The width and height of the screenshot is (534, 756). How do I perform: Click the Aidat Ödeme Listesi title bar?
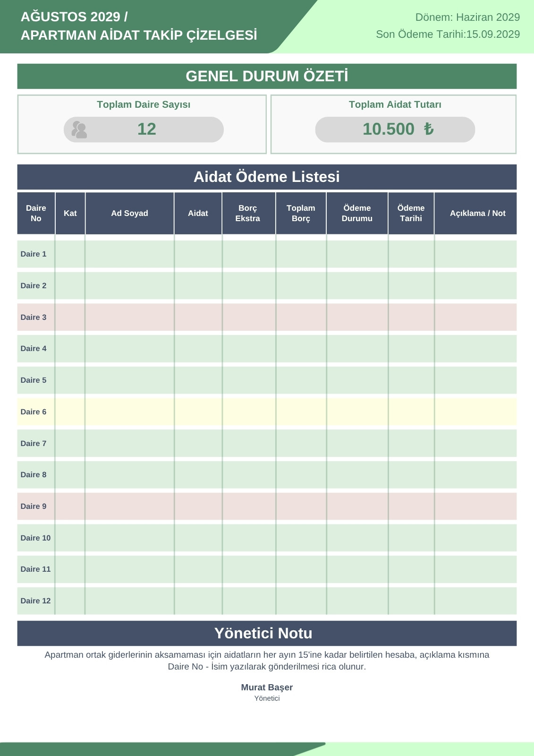click(267, 177)
